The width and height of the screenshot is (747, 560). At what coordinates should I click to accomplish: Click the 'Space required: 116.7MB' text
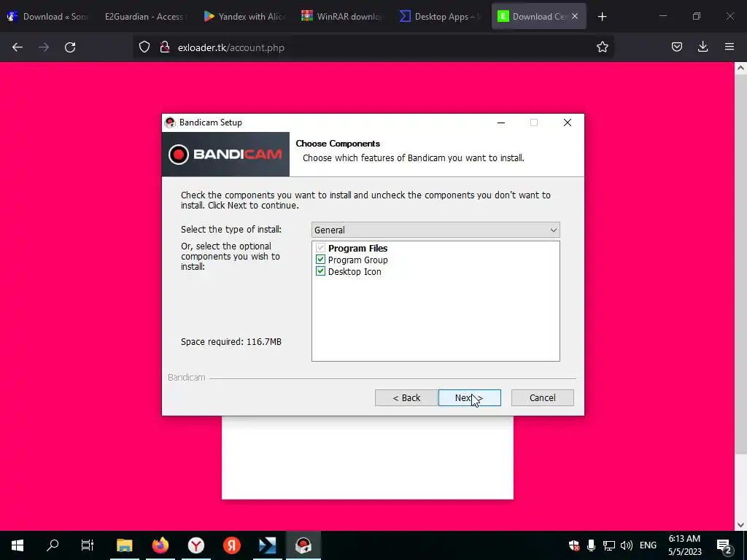point(231,342)
